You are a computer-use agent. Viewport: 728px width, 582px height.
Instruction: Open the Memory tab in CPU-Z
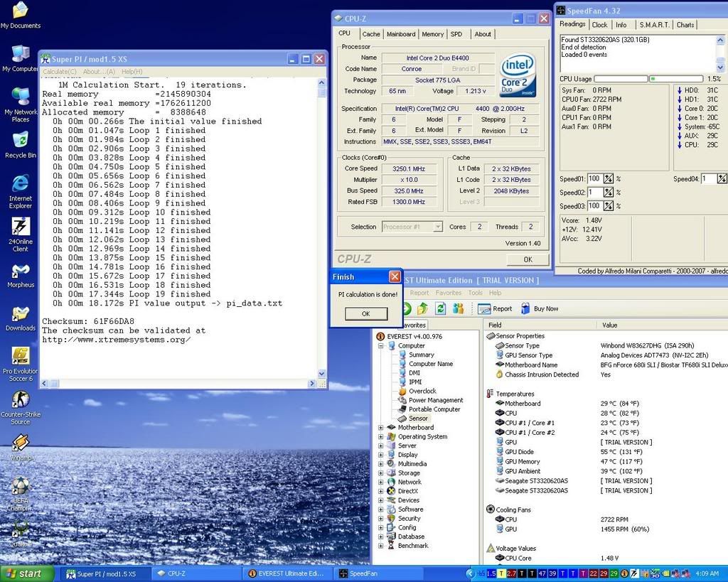432,34
